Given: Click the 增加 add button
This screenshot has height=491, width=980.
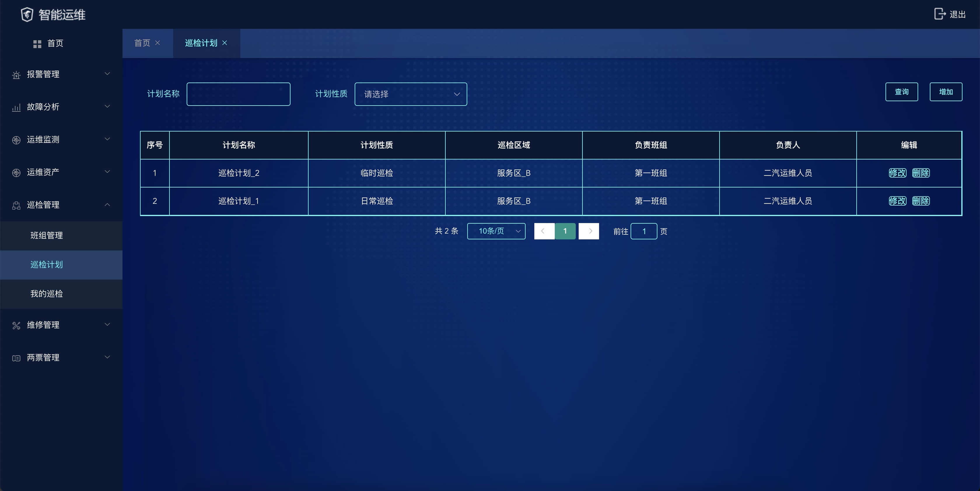Looking at the screenshot, I should (x=946, y=92).
